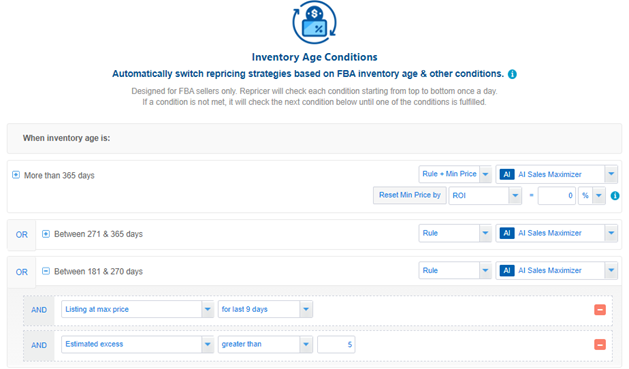Click the OR label beside 181 & 270 days
Viewport: 629px width, 369px height.
[x=22, y=272]
